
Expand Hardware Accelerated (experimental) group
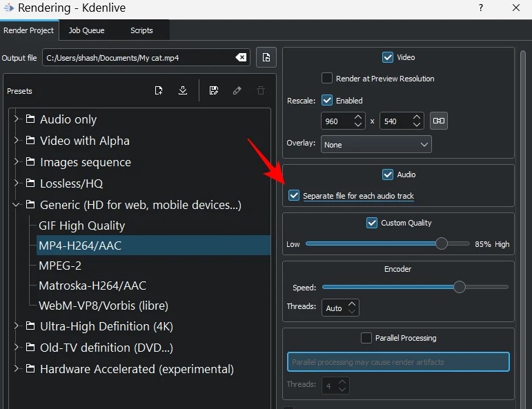16,368
